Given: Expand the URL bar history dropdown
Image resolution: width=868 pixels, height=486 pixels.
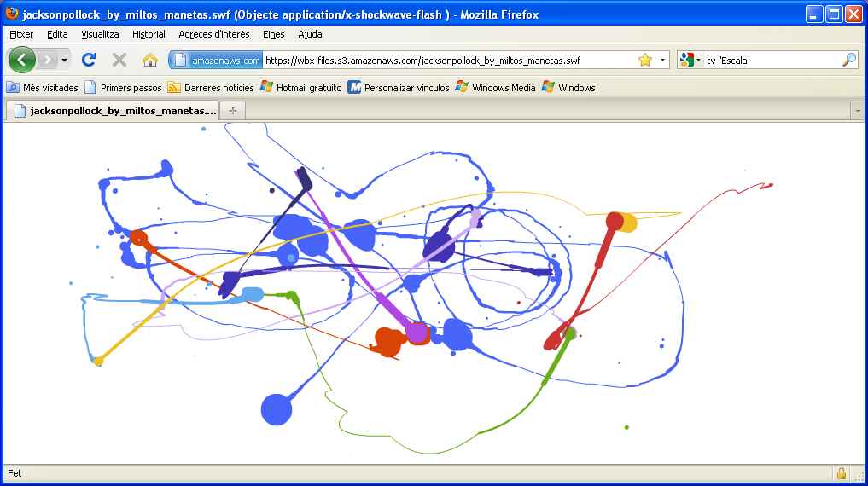Looking at the screenshot, I should 663,61.
